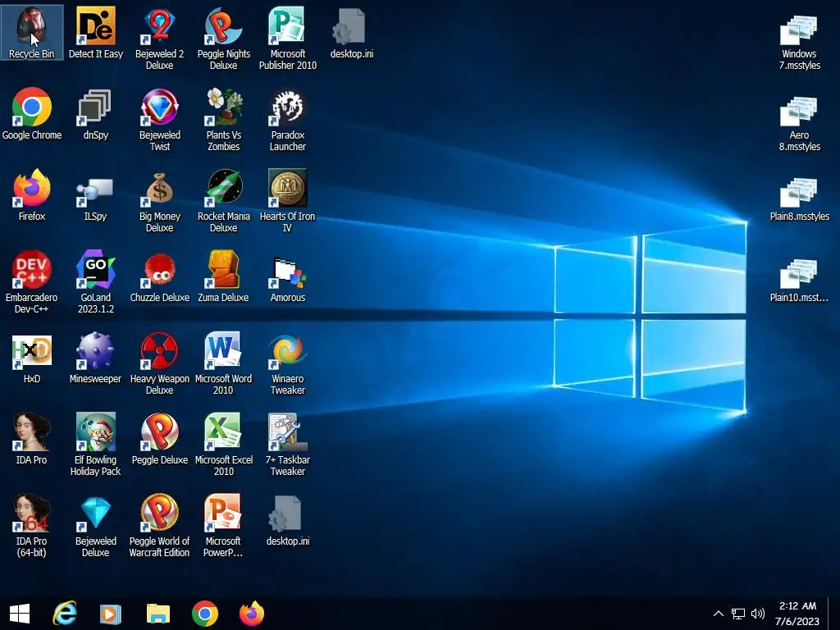The width and height of the screenshot is (840, 630).
Task: Click the Bejeweled 2 Deluxe icon
Action: click(x=160, y=38)
